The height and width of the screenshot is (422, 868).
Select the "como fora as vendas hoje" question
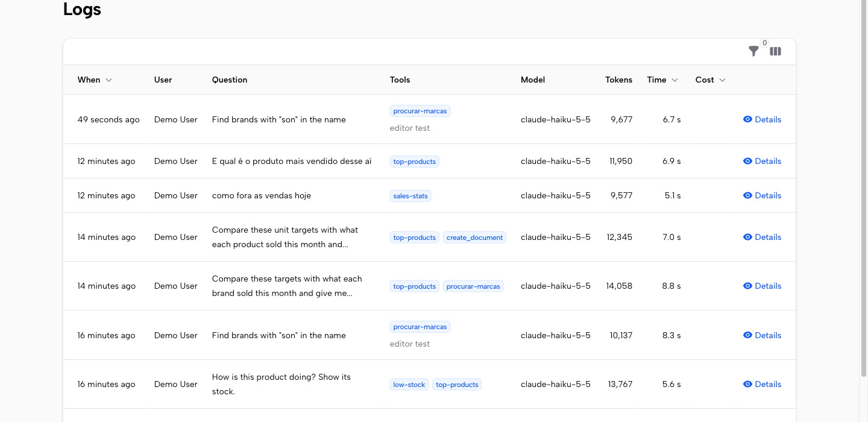[x=262, y=195]
